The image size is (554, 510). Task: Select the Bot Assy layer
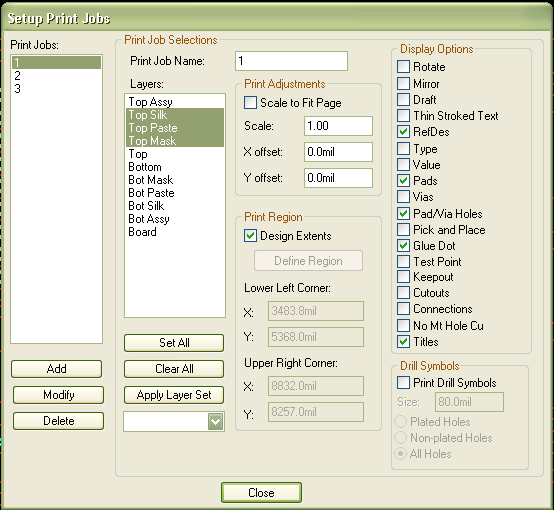(175, 219)
